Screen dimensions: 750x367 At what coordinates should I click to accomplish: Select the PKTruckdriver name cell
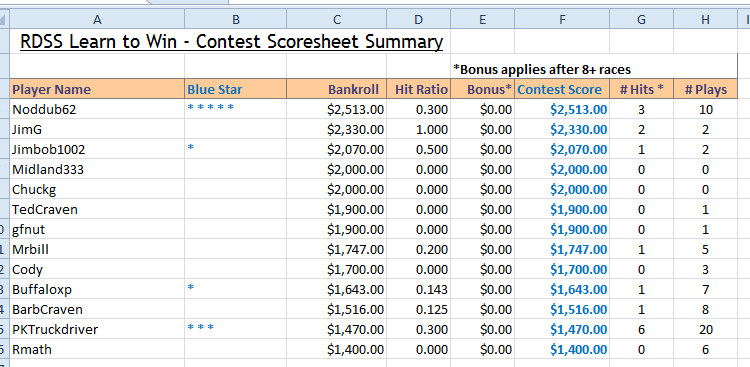[97, 330]
